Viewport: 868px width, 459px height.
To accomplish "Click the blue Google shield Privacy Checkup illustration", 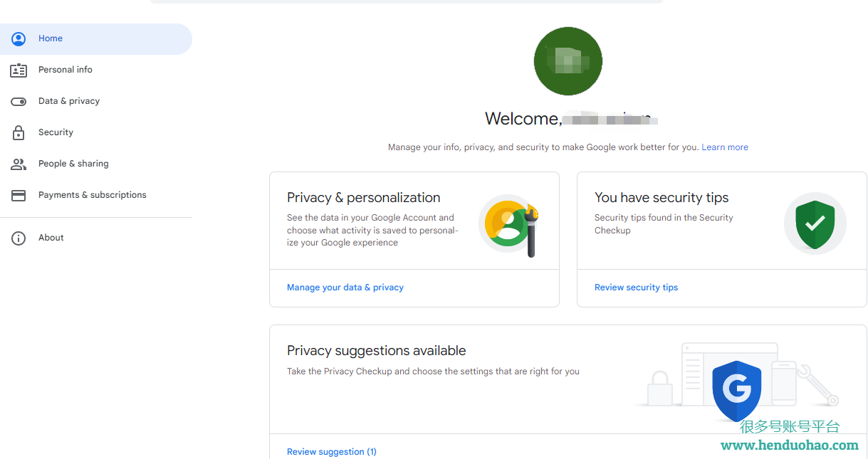I will pos(736,390).
